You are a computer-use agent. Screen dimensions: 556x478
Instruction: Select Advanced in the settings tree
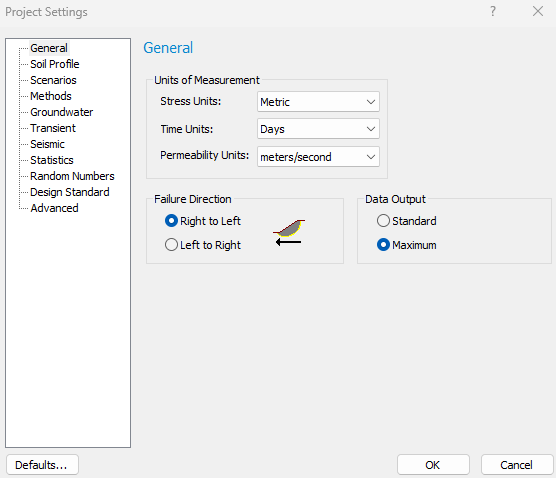[x=54, y=208]
